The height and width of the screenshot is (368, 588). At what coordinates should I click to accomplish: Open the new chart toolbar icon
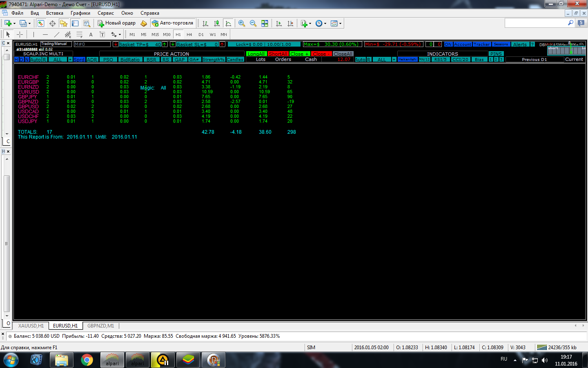[8, 23]
